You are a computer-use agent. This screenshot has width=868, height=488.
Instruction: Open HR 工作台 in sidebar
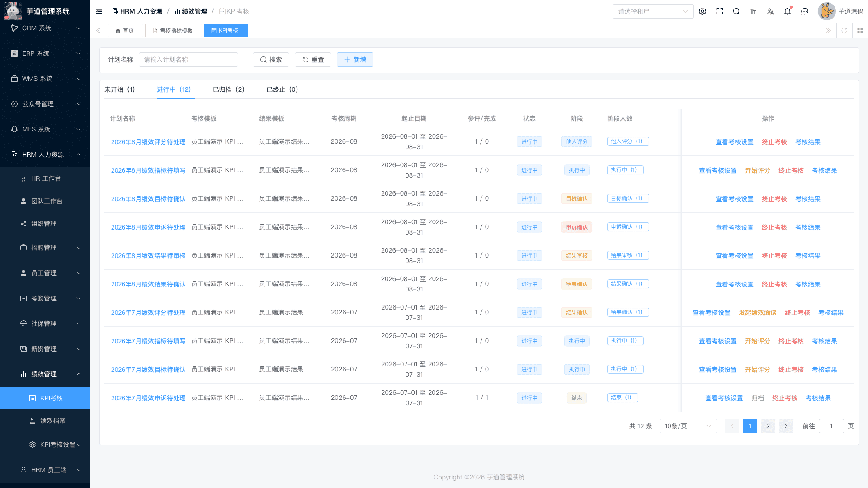click(x=45, y=178)
